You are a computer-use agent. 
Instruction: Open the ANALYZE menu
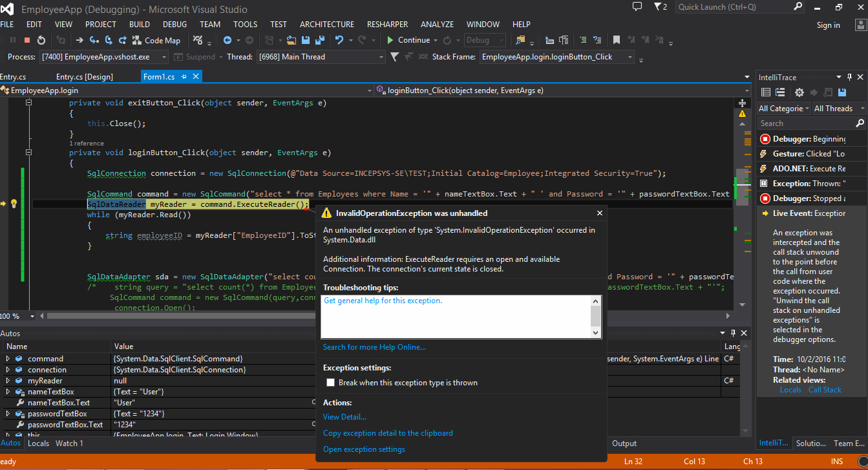click(x=437, y=24)
